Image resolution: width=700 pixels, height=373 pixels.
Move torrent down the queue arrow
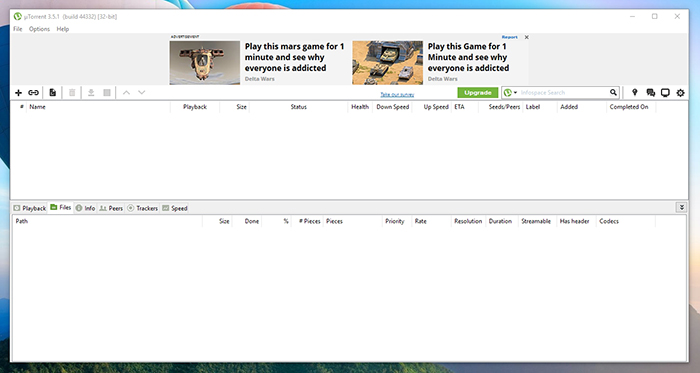[142, 93]
